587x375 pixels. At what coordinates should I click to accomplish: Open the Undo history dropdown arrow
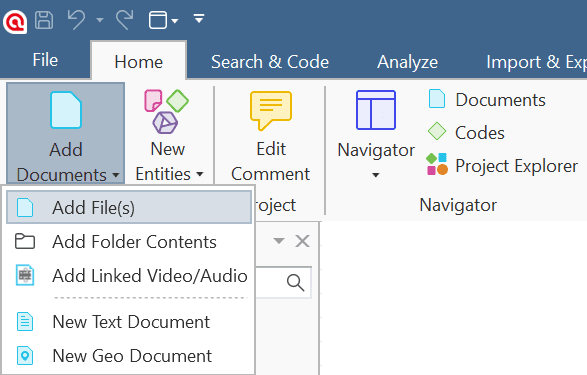tap(100, 19)
